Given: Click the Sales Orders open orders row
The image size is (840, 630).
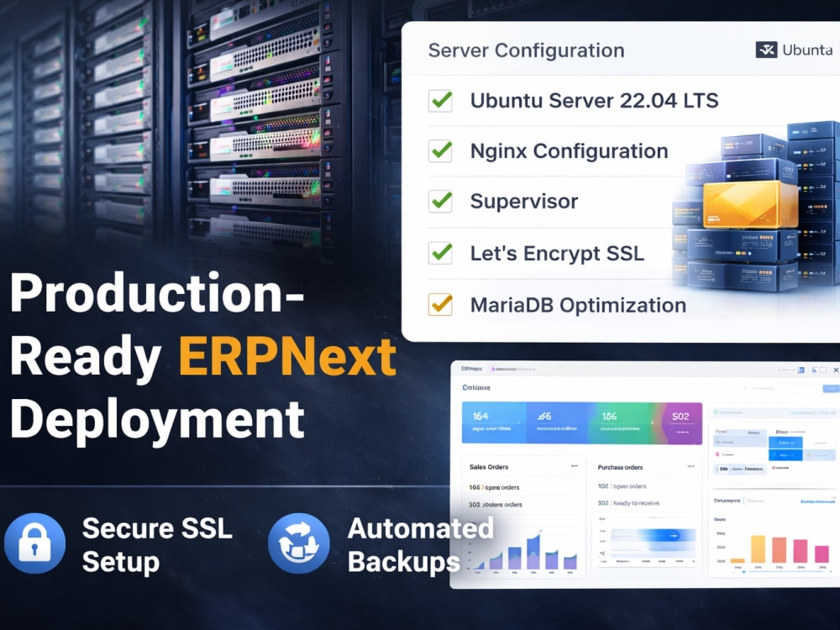Looking at the screenshot, I should [x=494, y=487].
